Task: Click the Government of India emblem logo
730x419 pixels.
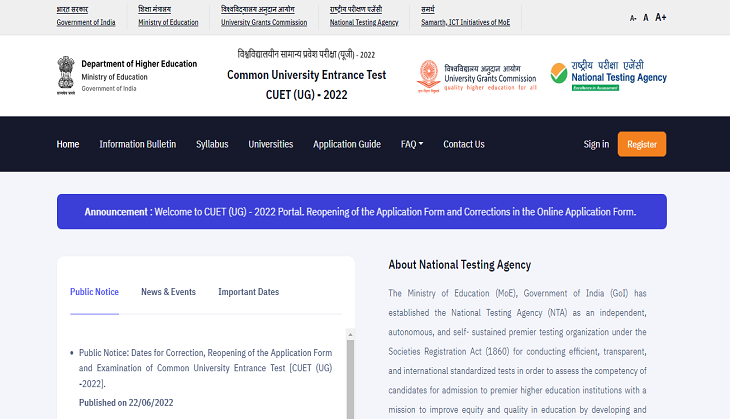Action: [x=66, y=75]
